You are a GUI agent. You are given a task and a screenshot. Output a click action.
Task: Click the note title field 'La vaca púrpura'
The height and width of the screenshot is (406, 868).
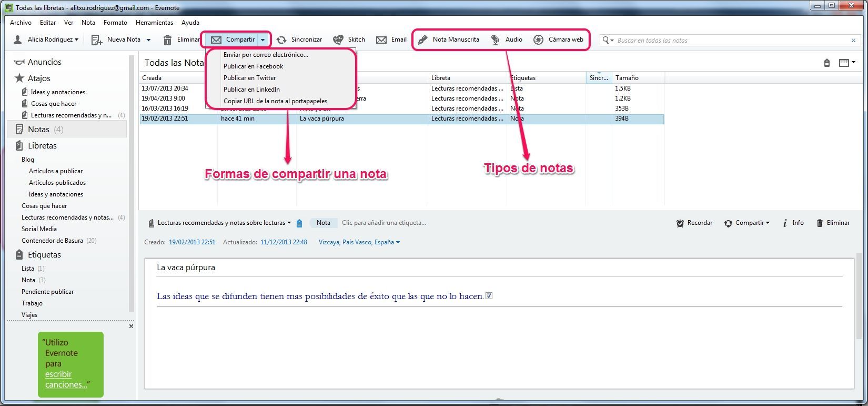[500, 268]
